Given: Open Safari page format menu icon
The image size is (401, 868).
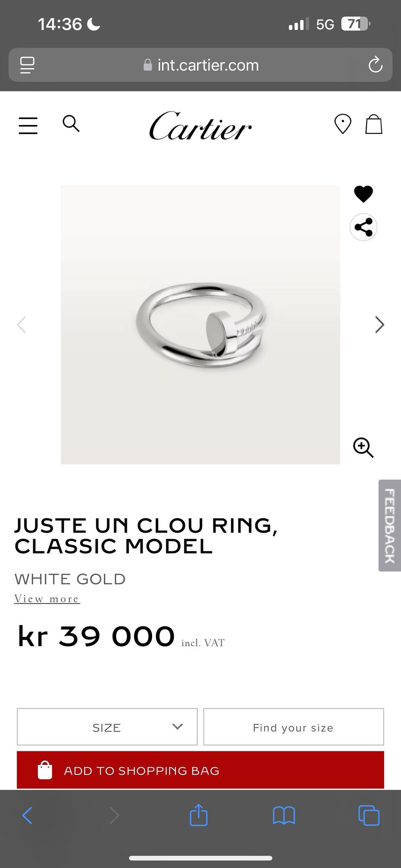Looking at the screenshot, I should pos(27,65).
